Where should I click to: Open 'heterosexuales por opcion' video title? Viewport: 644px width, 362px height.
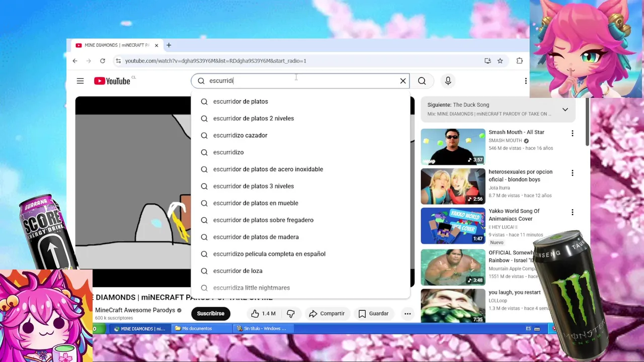[520, 175]
